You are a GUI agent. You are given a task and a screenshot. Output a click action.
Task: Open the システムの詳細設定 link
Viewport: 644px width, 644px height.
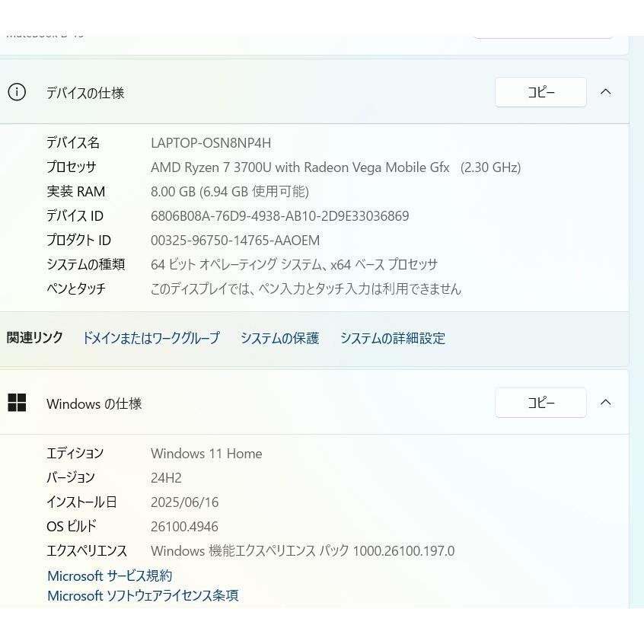(394, 338)
